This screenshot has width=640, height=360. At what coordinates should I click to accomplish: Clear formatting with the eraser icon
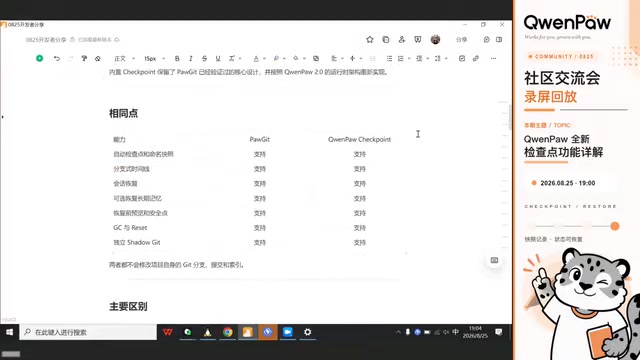click(98, 58)
